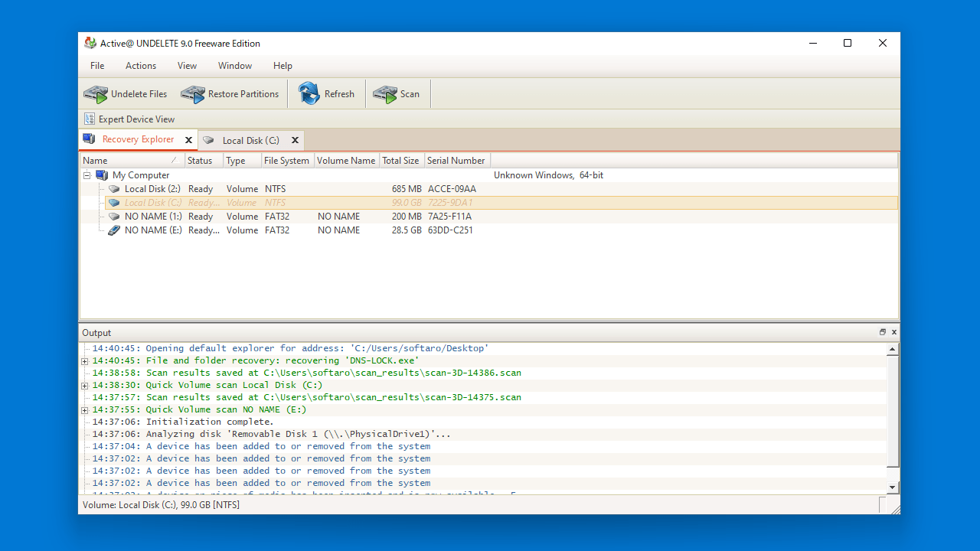Viewport: 980px width, 551px height.
Task: Click the Restore Partitions button label
Action: [243, 94]
